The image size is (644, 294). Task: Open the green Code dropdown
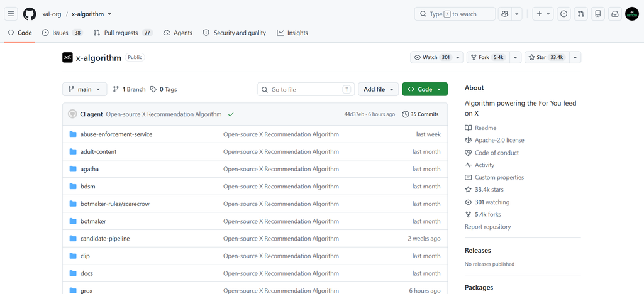[x=425, y=89]
